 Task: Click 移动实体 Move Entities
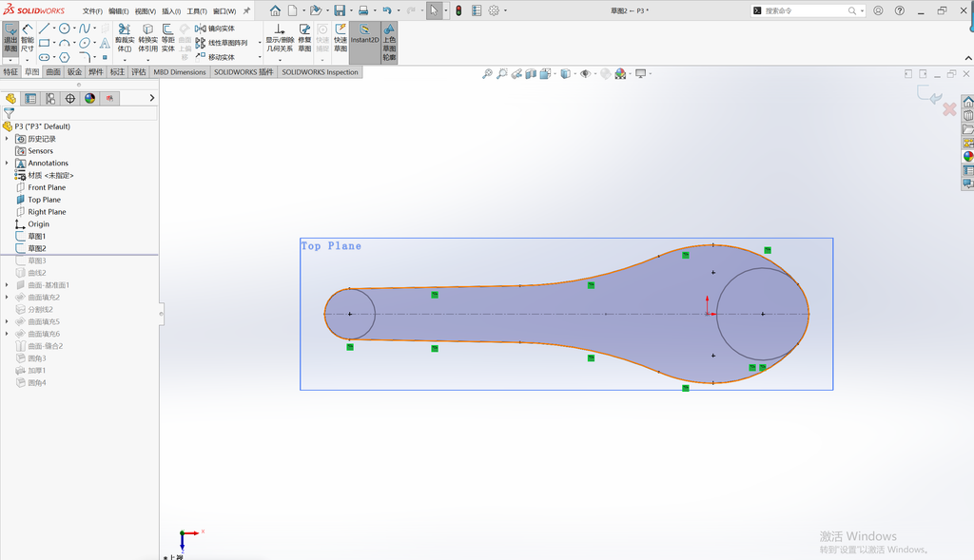click(x=215, y=57)
